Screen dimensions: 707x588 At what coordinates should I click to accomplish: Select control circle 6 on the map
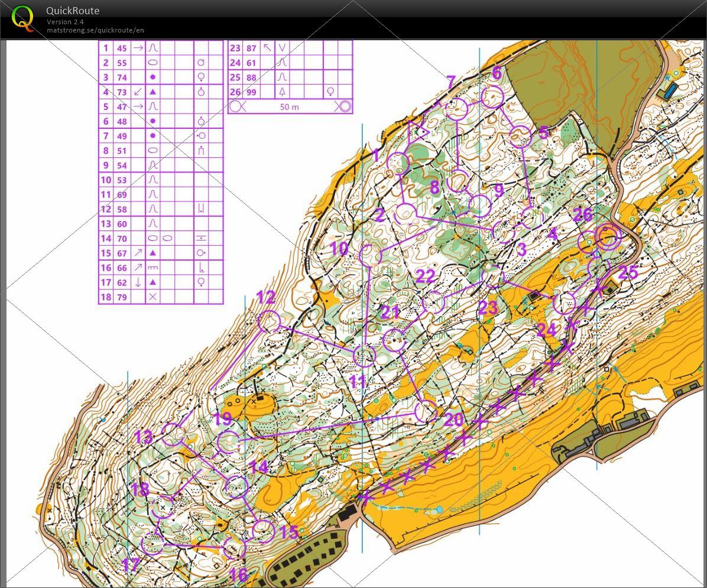pyautogui.click(x=492, y=97)
